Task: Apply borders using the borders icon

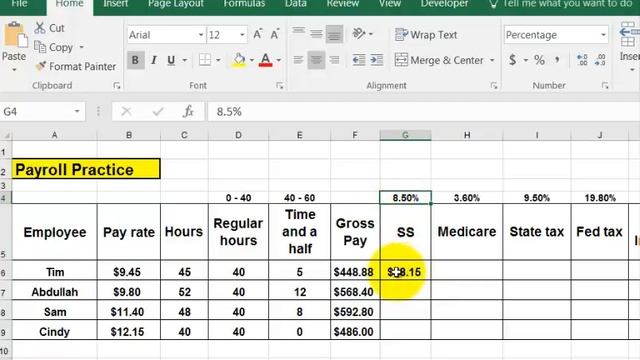Action: tap(204, 60)
